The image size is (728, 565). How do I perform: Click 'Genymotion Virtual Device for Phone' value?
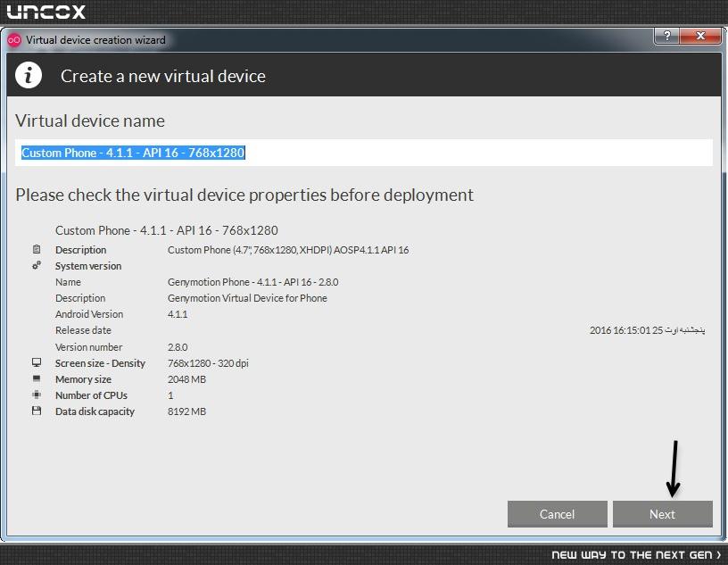coord(247,298)
